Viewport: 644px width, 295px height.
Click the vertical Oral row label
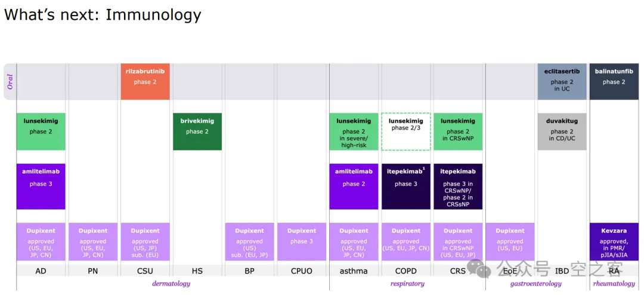point(10,82)
